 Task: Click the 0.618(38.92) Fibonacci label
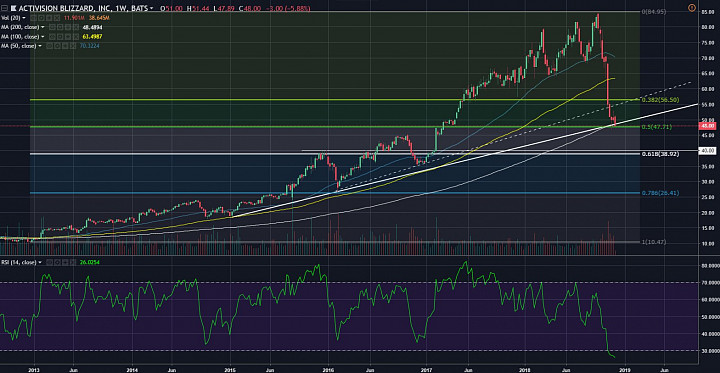[659, 154]
